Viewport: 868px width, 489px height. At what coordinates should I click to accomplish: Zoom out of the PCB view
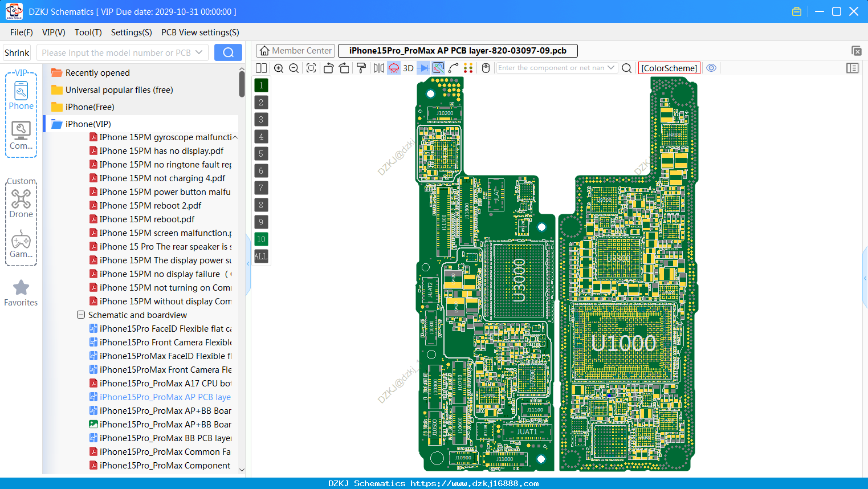click(294, 68)
